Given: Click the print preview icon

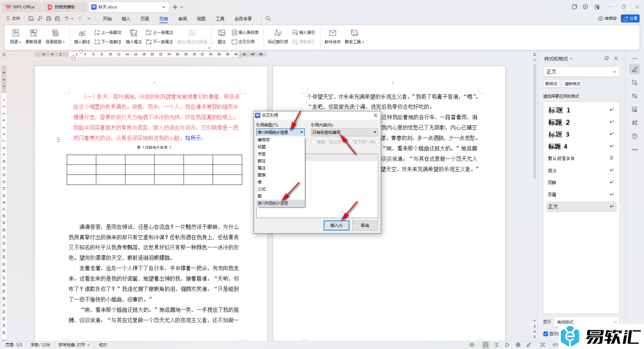Looking at the screenshot, I should (x=57, y=19).
